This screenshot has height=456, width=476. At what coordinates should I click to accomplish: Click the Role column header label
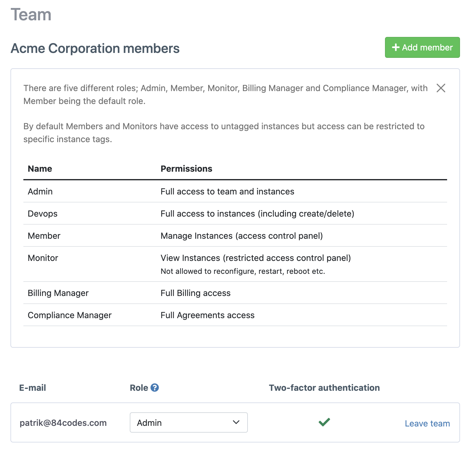pyautogui.click(x=139, y=388)
